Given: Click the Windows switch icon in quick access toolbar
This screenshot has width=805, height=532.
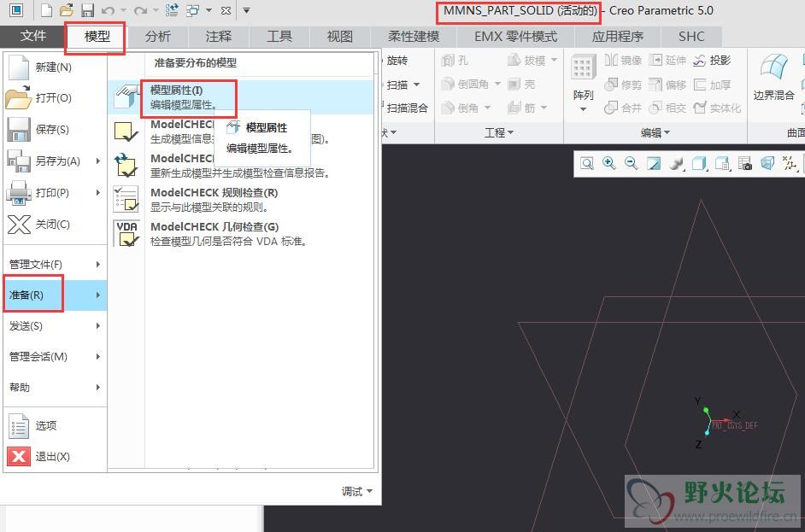Looking at the screenshot, I should tap(192, 10).
